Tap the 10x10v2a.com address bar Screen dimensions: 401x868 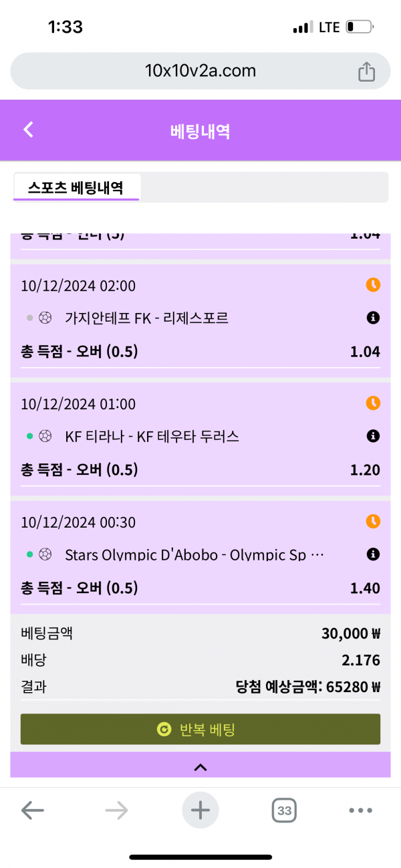click(200, 71)
